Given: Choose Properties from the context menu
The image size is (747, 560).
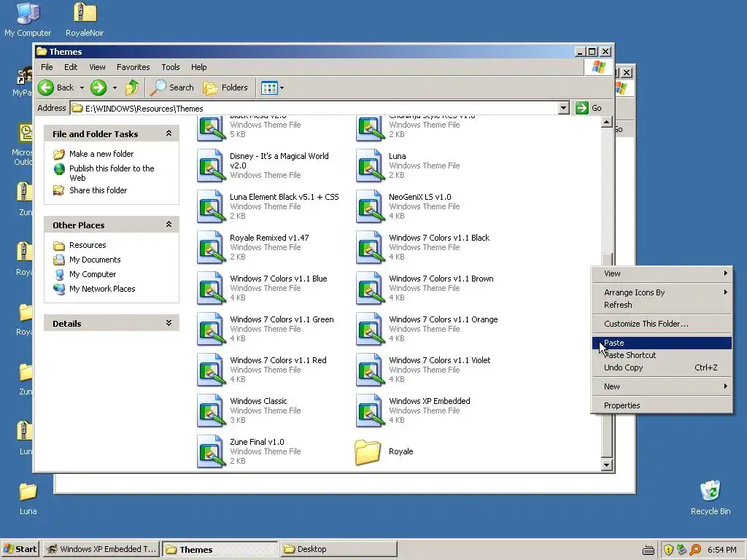Looking at the screenshot, I should (x=662, y=405).
